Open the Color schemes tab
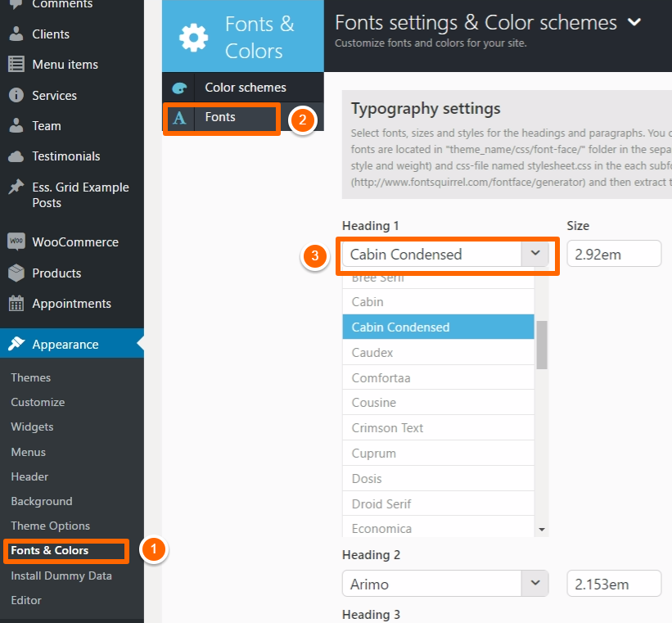This screenshot has width=672, height=623. (243, 88)
